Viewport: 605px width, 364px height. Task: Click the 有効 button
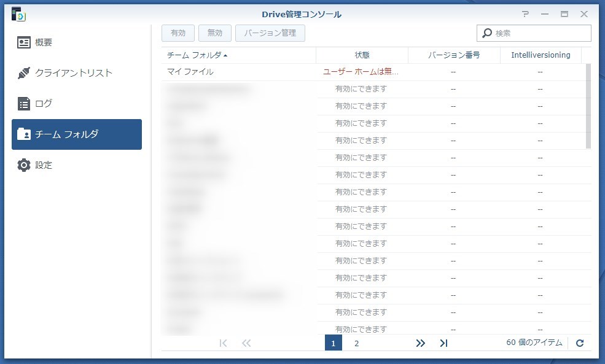pyautogui.click(x=178, y=33)
